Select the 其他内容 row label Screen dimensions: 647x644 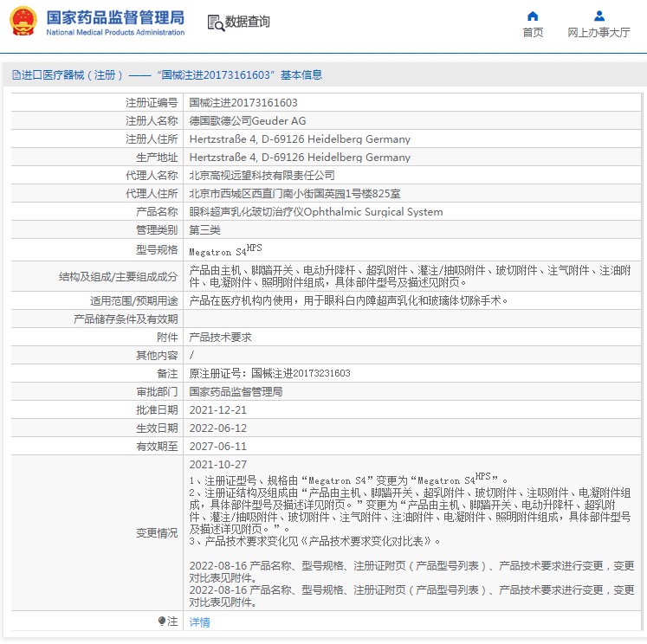(x=158, y=356)
